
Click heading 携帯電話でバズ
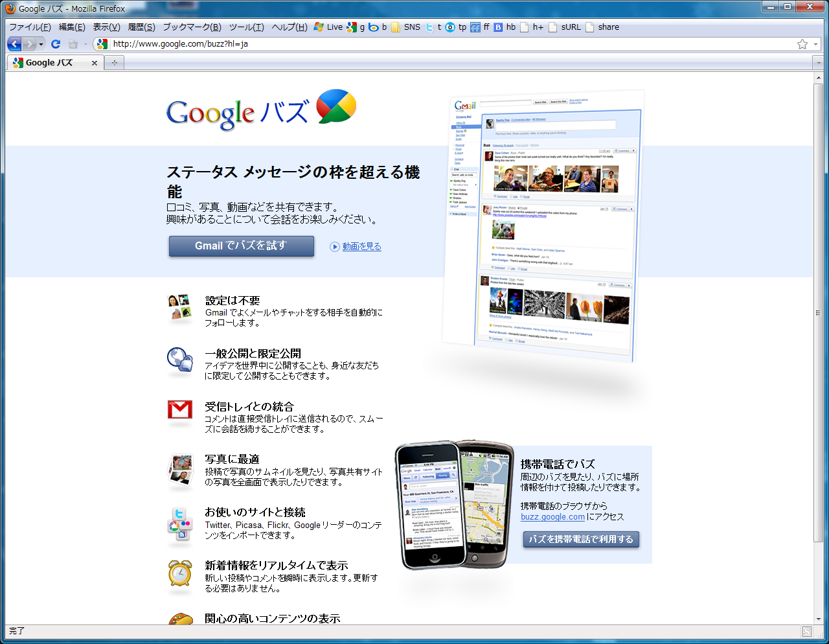[558, 465]
